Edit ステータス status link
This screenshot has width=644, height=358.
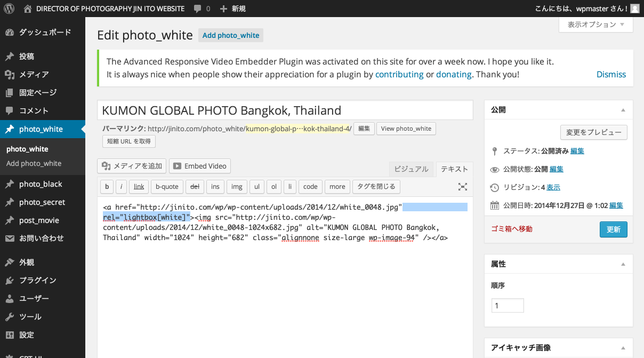577,151
